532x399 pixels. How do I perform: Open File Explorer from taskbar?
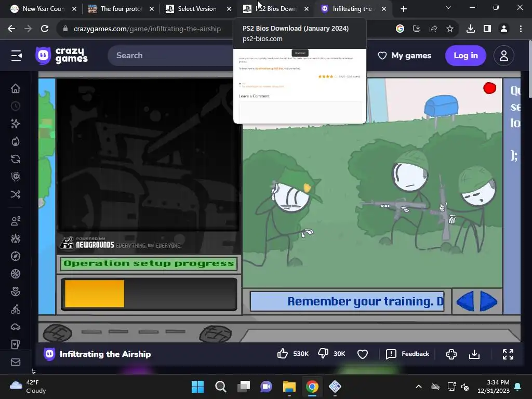pyautogui.click(x=289, y=387)
